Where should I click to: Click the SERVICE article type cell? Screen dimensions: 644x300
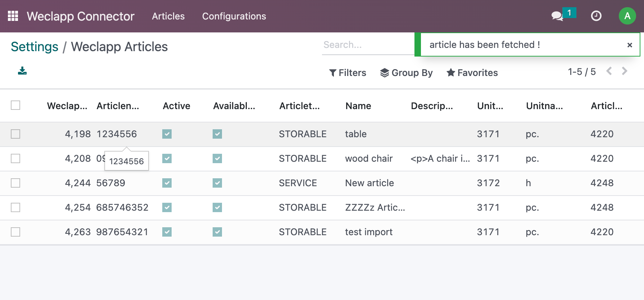[x=298, y=183]
